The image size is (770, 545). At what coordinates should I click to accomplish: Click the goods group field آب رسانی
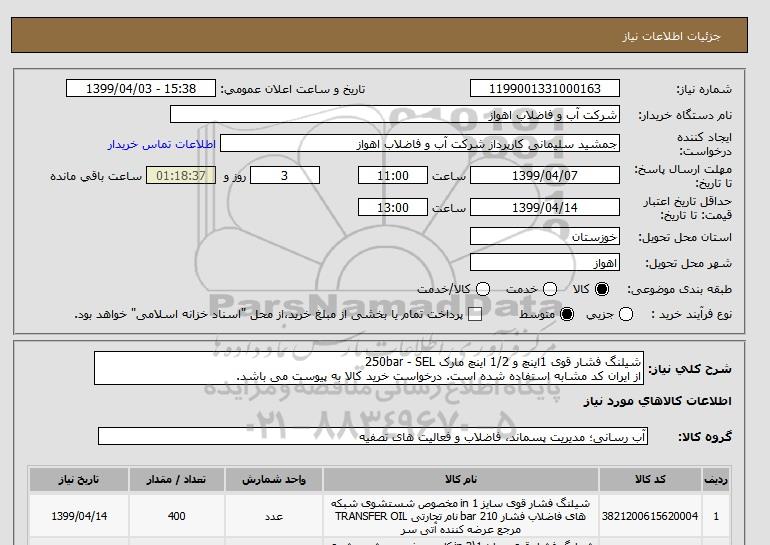tap(373, 436)
